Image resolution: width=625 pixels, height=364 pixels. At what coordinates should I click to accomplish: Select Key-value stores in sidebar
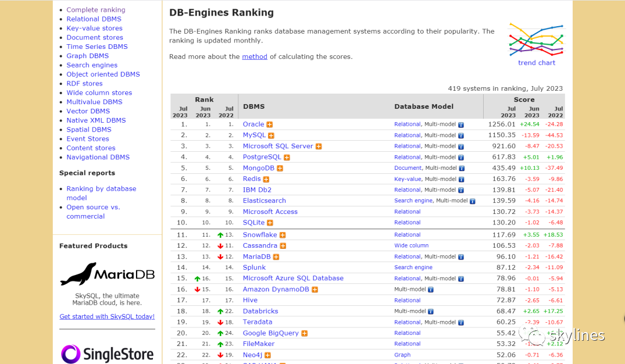(x=94, y=28)
